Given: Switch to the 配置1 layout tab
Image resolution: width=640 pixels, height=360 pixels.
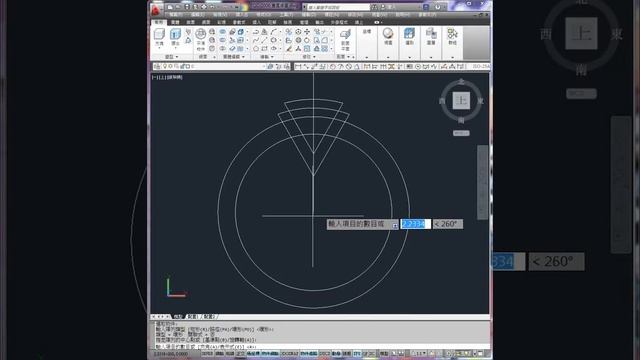Looking at the screenshot, I should coord(193,317).
